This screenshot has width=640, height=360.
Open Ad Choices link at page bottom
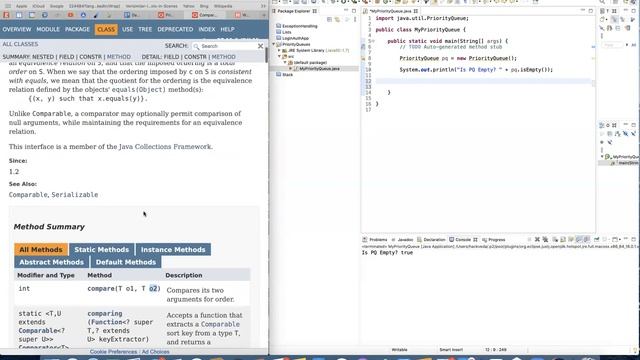[x=156, y=352]
